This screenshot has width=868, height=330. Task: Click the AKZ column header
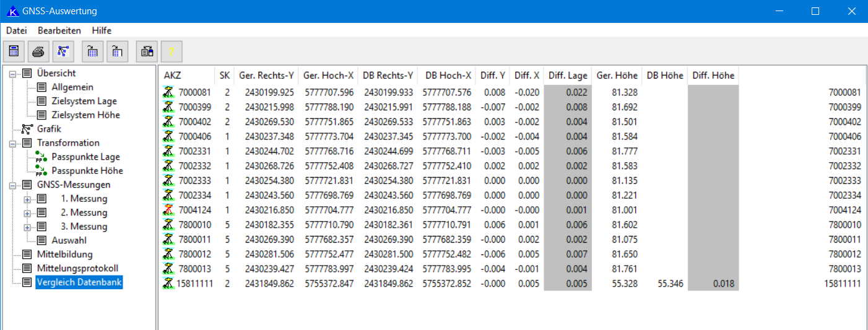173,76
